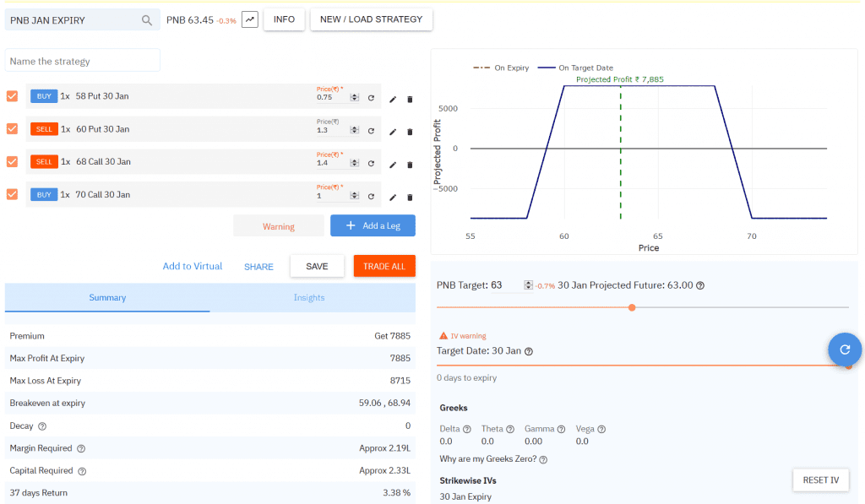Select the Summary tab
The width and height of the screenshot is (865, 504).
(x=107, y=297)
